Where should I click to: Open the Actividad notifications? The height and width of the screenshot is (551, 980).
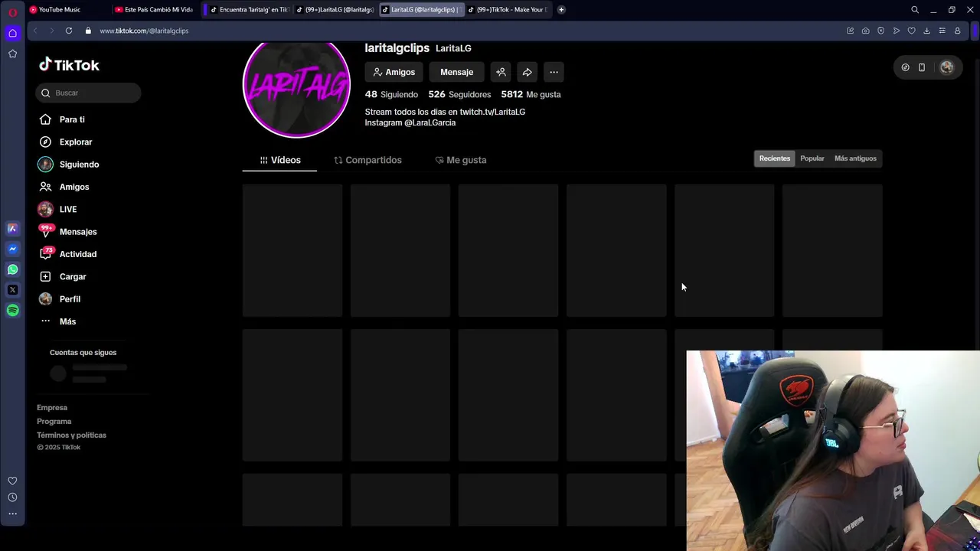click(x=77, y=254)
